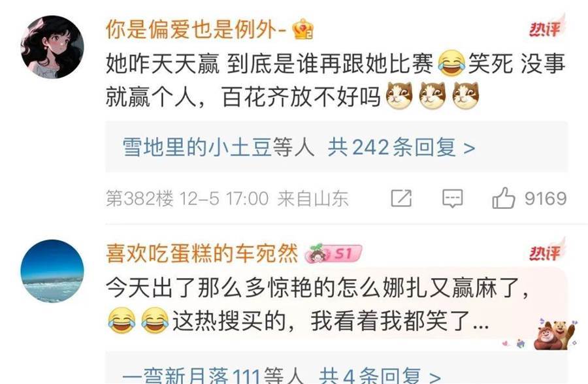
Task: Open replier 一弯新月落111 link
Action: tap(191, 375)
